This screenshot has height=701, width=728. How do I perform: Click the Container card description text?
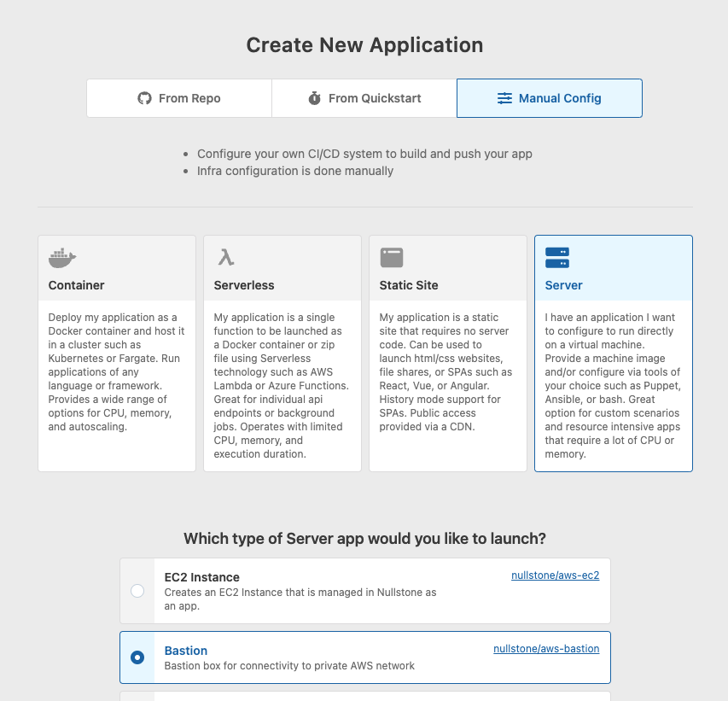coord(116,371)
